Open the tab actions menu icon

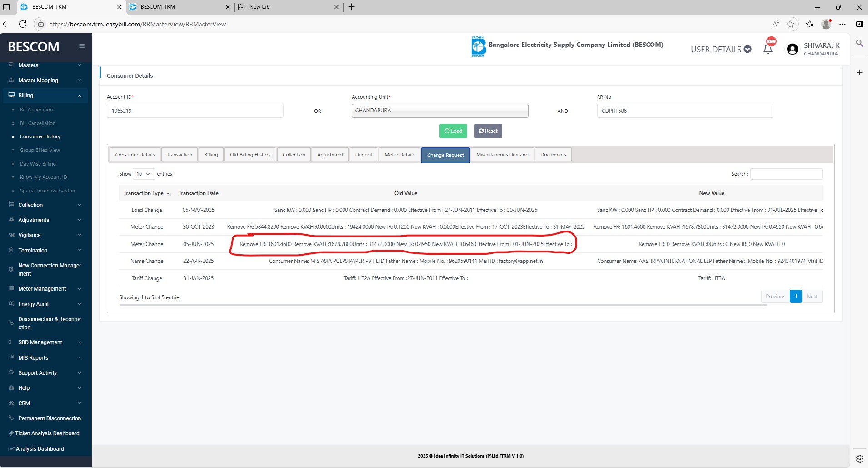click(6, 7)
